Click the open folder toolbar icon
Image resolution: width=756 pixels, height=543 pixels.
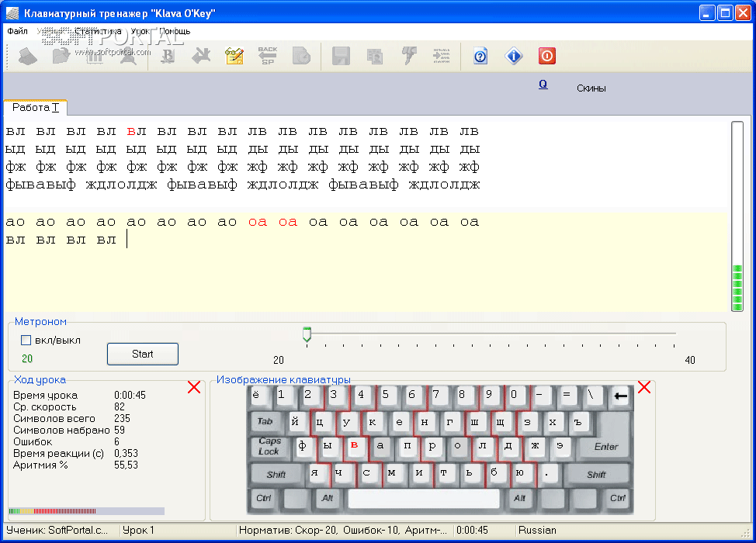click(x=61, y=57)
